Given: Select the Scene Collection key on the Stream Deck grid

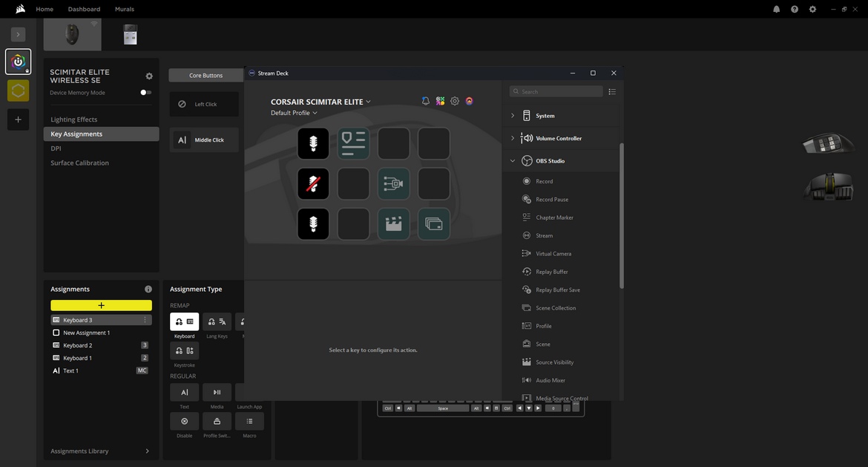Looking at the screenshot, I should (x=433, y=223).
